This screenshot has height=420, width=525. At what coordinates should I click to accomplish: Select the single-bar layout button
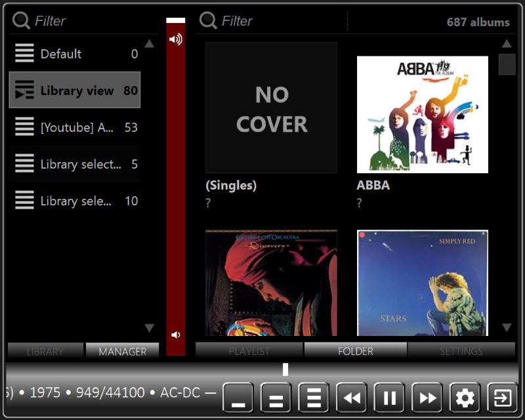[238, 398]
